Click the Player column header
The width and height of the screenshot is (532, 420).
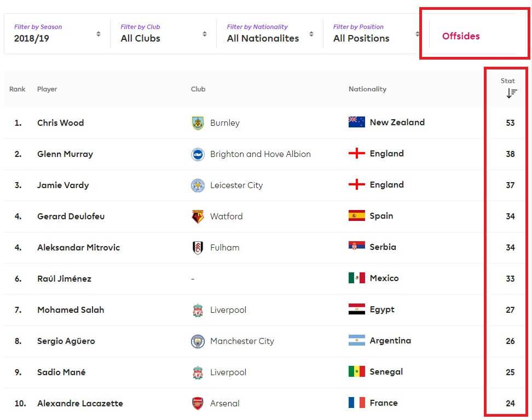(x=47, y=89)
